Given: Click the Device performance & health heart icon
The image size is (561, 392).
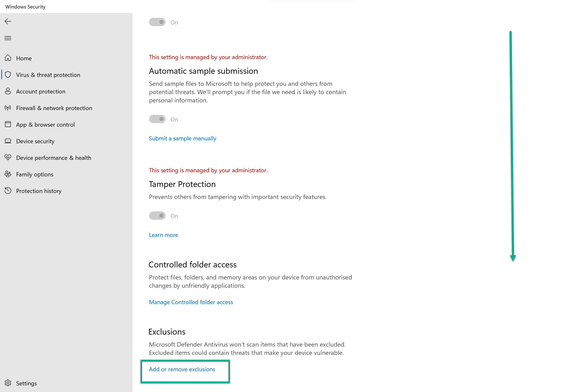Looking at the screenshot, I should [x=8, y=158].
